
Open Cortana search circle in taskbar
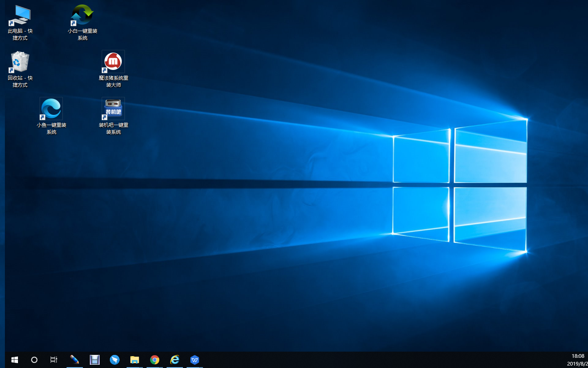pos(34,360)
